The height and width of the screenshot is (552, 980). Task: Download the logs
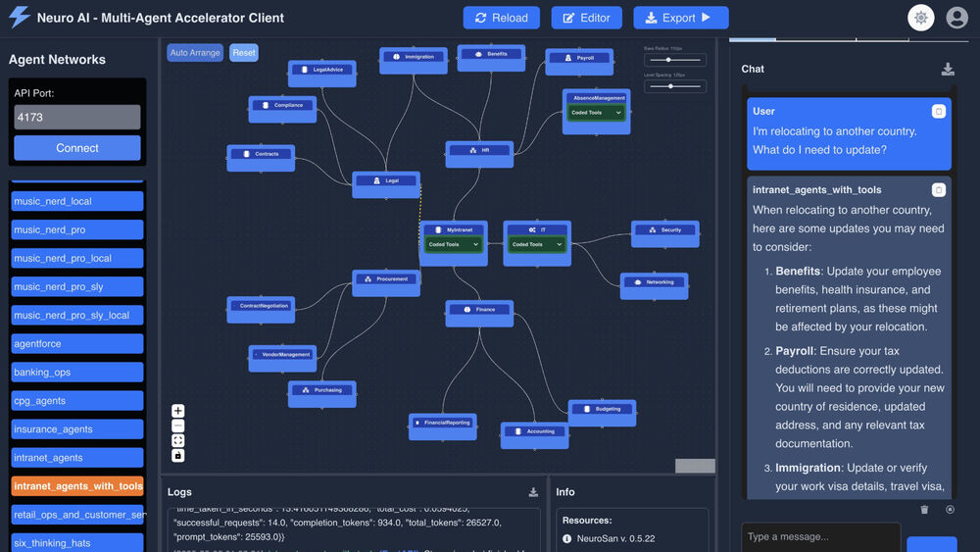tap(533, 492)
